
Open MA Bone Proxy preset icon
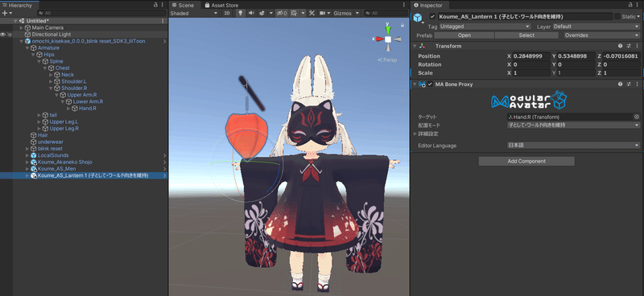coord(629,84)
